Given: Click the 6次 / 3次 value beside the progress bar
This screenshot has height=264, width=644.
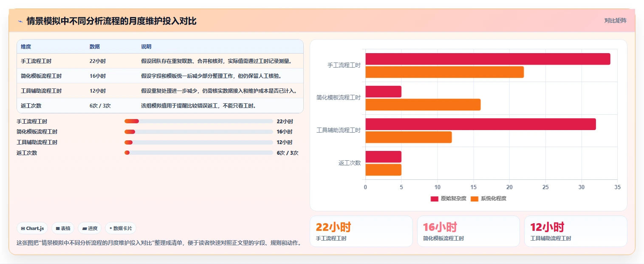Looking at the screenshot, I should (x=288, y=153).
